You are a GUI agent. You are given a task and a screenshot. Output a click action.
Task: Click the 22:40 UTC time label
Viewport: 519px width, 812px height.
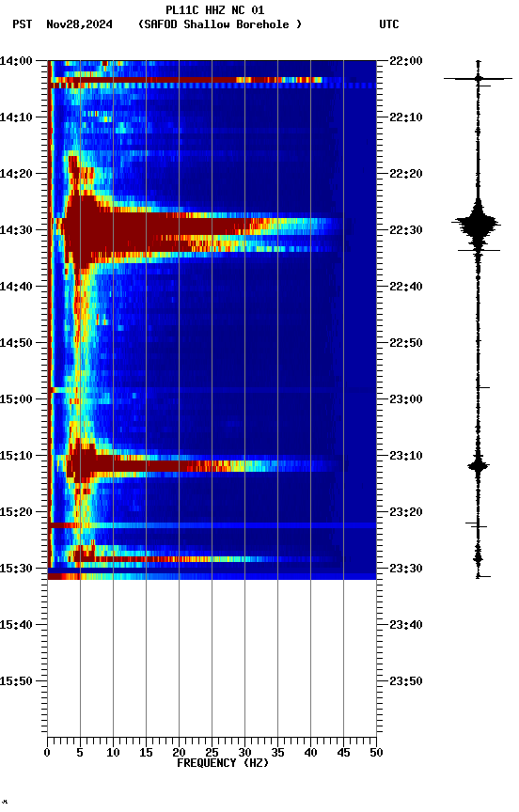click(x=406, y=287)
